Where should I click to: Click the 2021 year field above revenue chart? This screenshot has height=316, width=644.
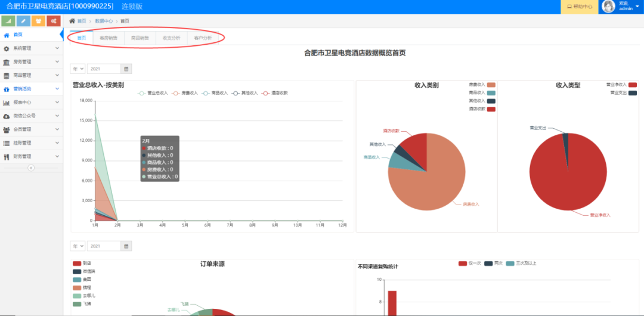(104, 69)
